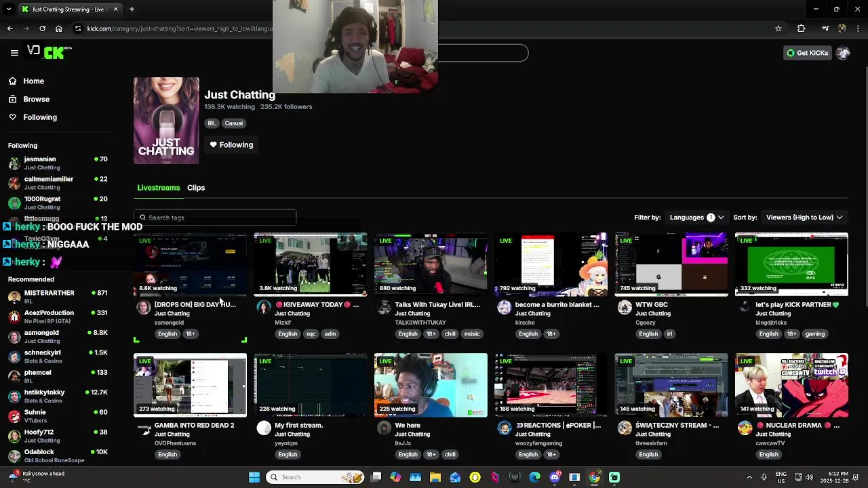Click the Mizkif channel avatar in stream card
Viewport: 868px width, 488px height.
[x=264, y=308]
